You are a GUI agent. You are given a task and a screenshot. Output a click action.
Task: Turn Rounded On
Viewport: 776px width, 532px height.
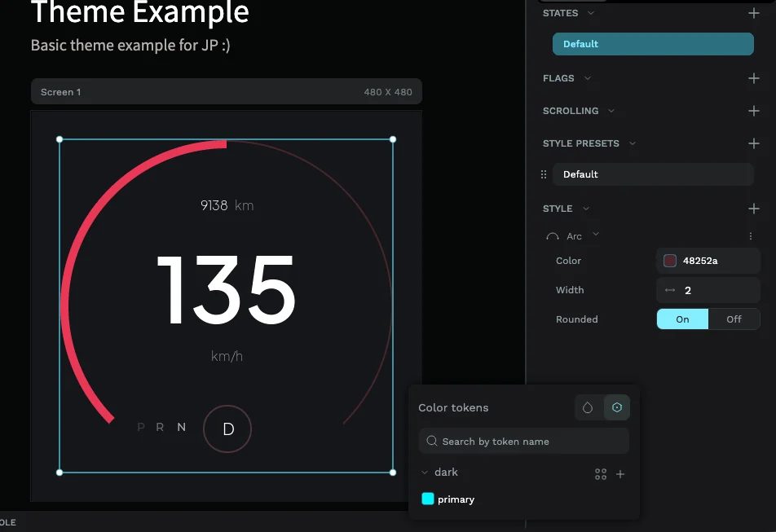pyautogui.click(x=682, y=319)
